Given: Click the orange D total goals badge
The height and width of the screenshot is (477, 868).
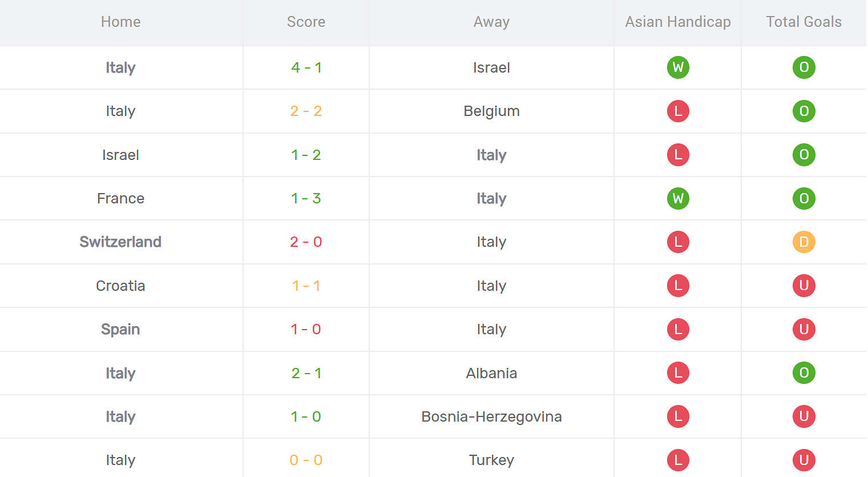Looking at the screenshot, I should point(804,242).
